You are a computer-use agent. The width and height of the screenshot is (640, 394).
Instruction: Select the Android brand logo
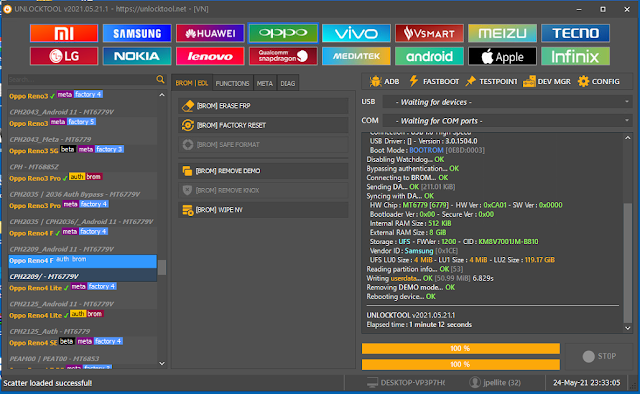coord(429,56)
